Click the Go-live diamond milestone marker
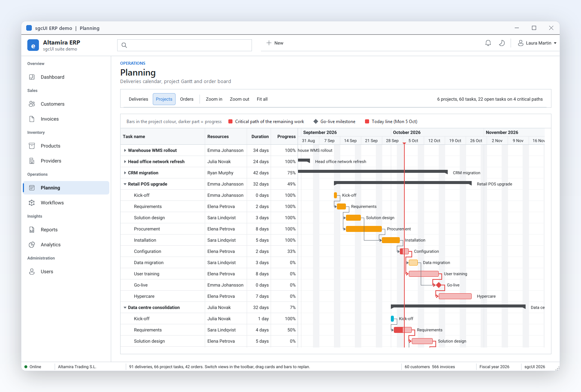Screen dimensions: 581x392 [439, 285]
